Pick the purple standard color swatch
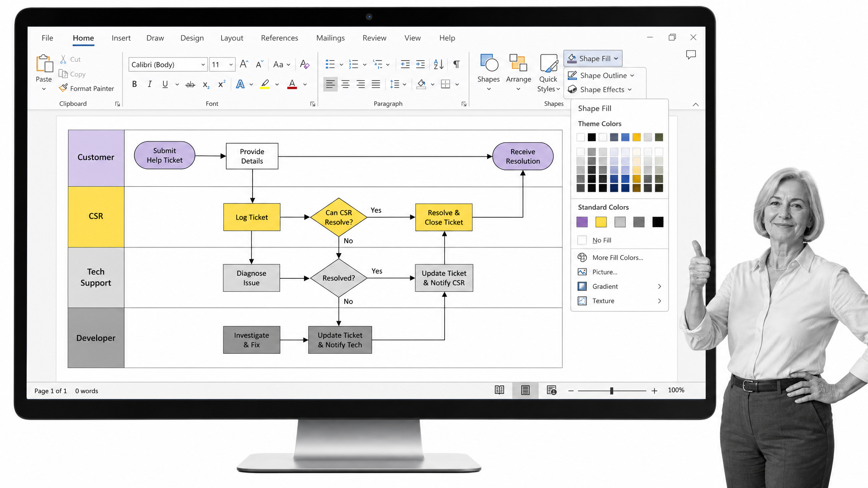The height and width of the screenshot is (488, 868). 582,222
